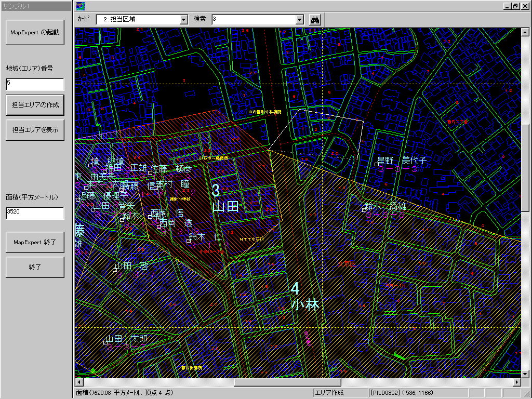532x399 pixels.
Task: Click the MapExpert 終了 button
Action: [35, 242]
